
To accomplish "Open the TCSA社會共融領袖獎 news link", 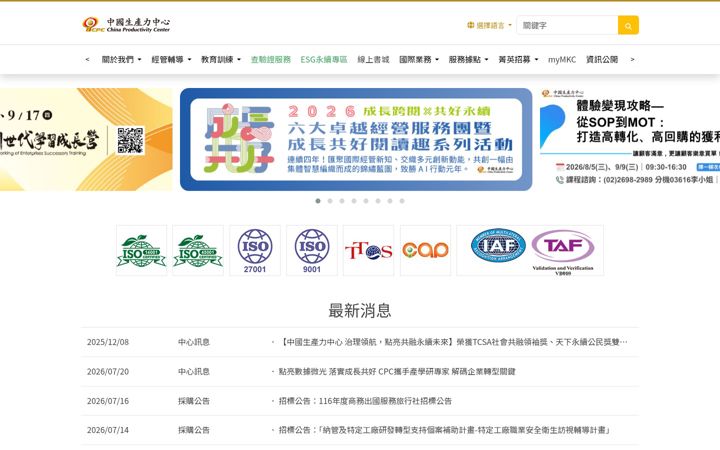I will (x=453, y=342).
